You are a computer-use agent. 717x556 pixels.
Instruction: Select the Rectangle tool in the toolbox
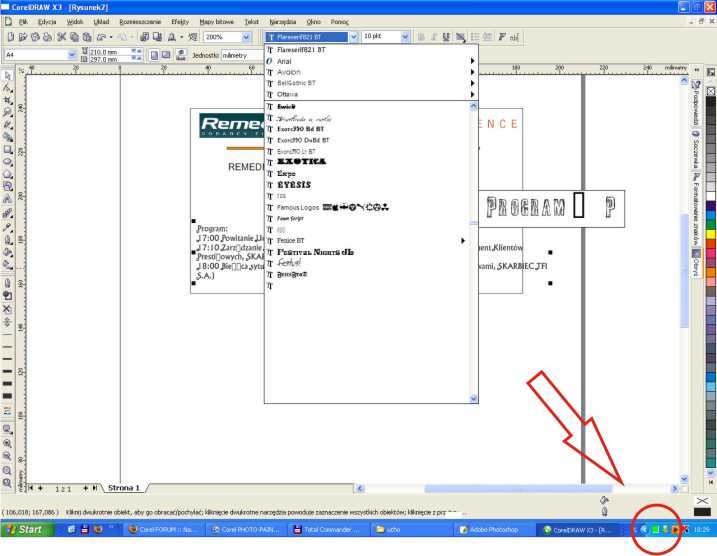7,150
